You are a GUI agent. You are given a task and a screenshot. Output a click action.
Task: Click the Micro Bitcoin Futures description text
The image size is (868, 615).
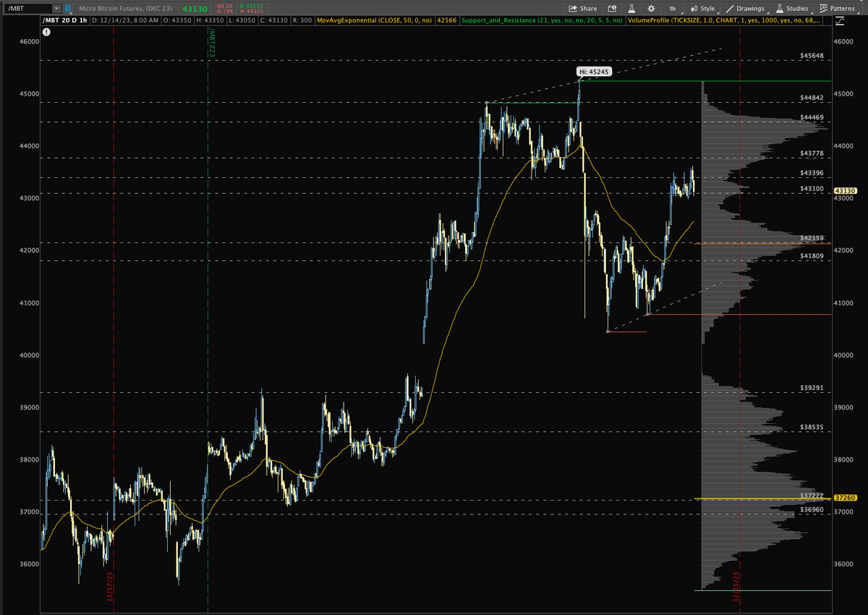pos(127,9)
